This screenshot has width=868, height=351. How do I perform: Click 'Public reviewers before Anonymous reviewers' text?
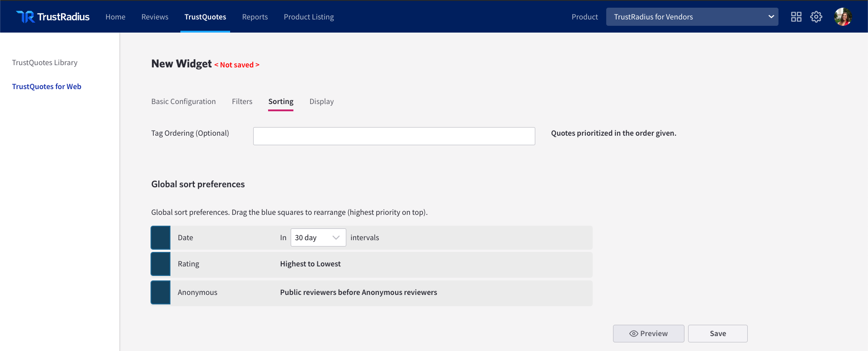(x=359, y=292)
